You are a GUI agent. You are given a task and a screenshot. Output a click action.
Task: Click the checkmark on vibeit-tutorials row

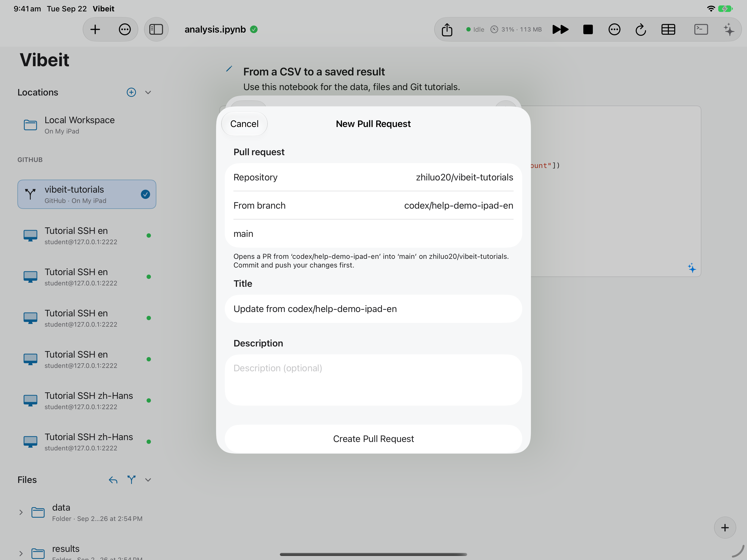pos(145,194)
